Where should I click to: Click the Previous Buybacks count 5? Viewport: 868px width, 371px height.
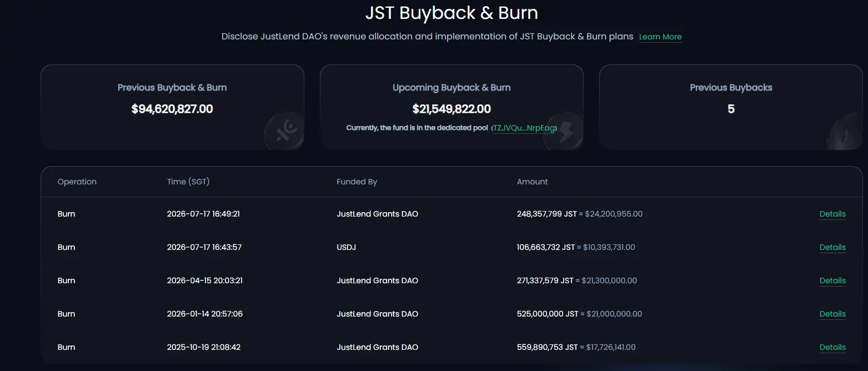click(731, 109)
